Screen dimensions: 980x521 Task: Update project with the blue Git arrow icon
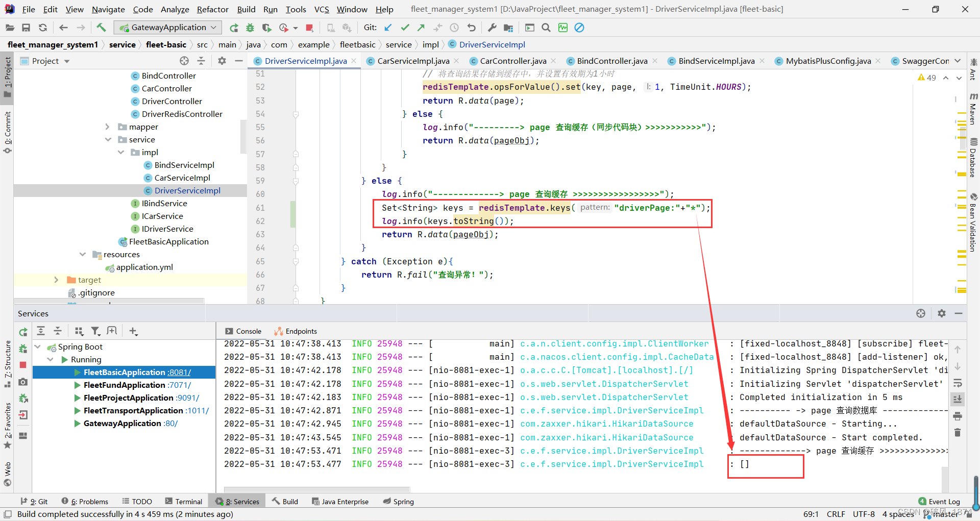click(x=388, y=28)
